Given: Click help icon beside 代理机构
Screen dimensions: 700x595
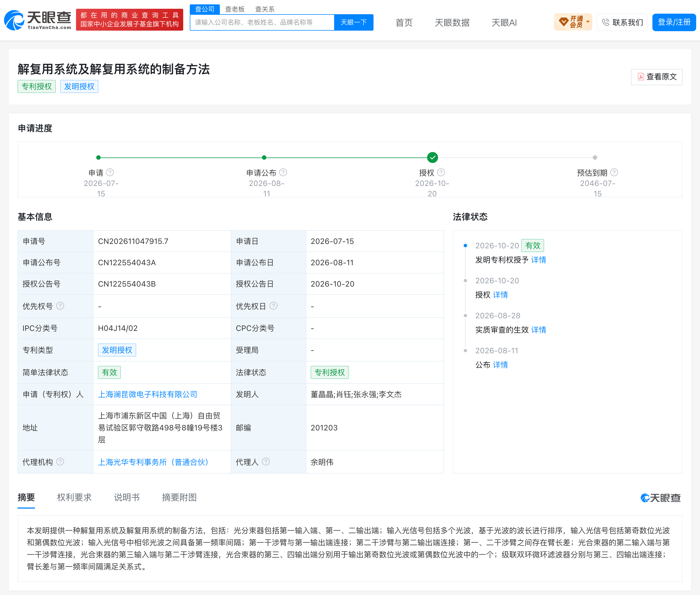Looking at the screenshot, I should (60, 462).
